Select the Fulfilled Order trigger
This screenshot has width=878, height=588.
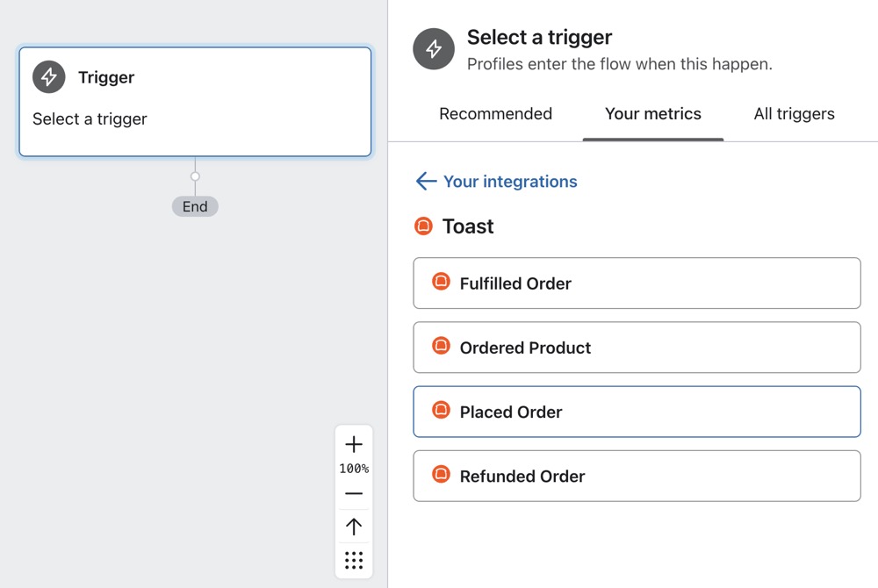click(637, 283)
